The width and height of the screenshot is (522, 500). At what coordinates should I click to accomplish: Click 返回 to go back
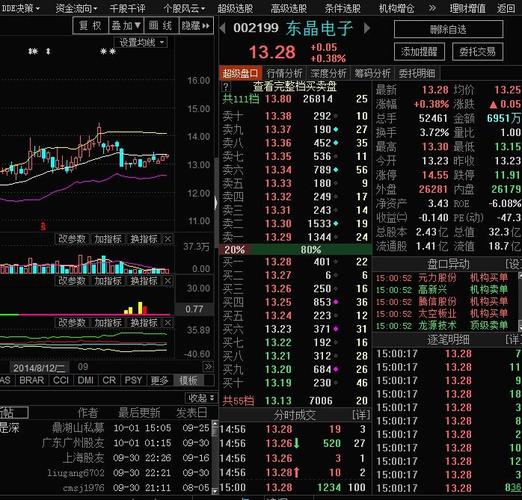click(506, 8)
